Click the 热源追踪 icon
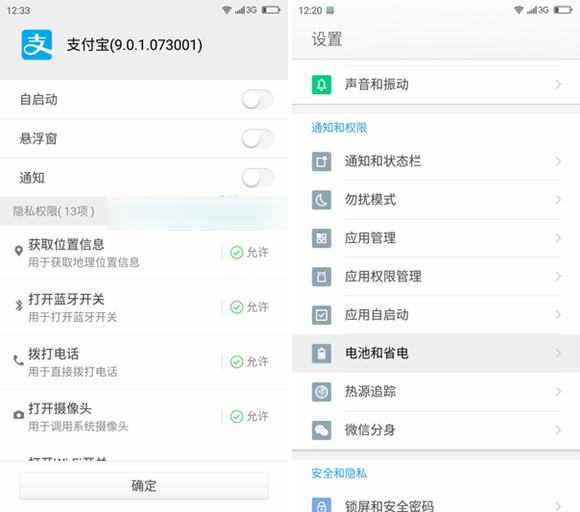The width and height of the screenshot is (580, 512). point(321,392)
